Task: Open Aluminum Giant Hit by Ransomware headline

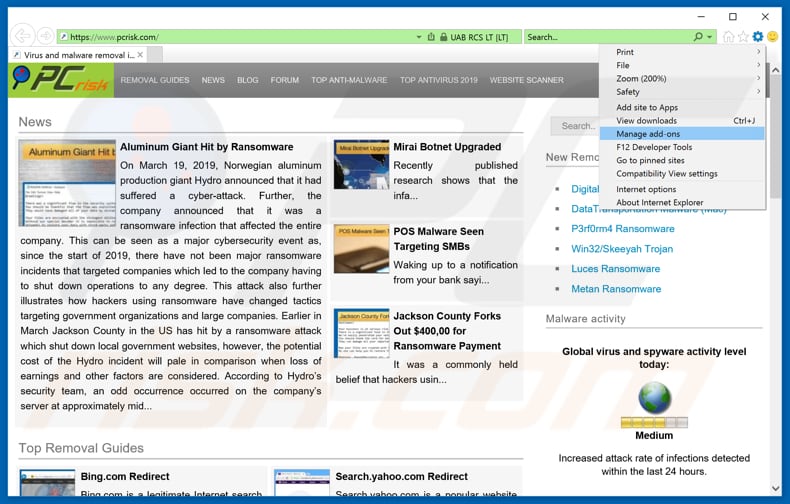Action: [207, 147]
